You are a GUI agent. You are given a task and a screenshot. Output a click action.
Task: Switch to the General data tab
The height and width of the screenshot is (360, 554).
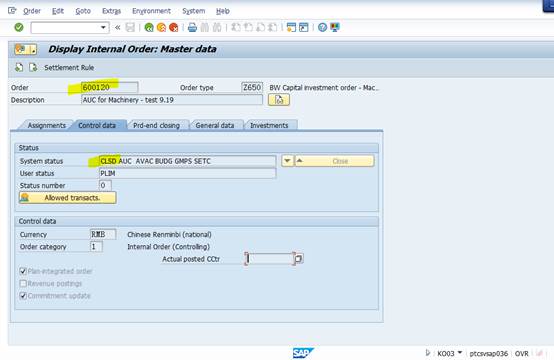pos(214,125)
